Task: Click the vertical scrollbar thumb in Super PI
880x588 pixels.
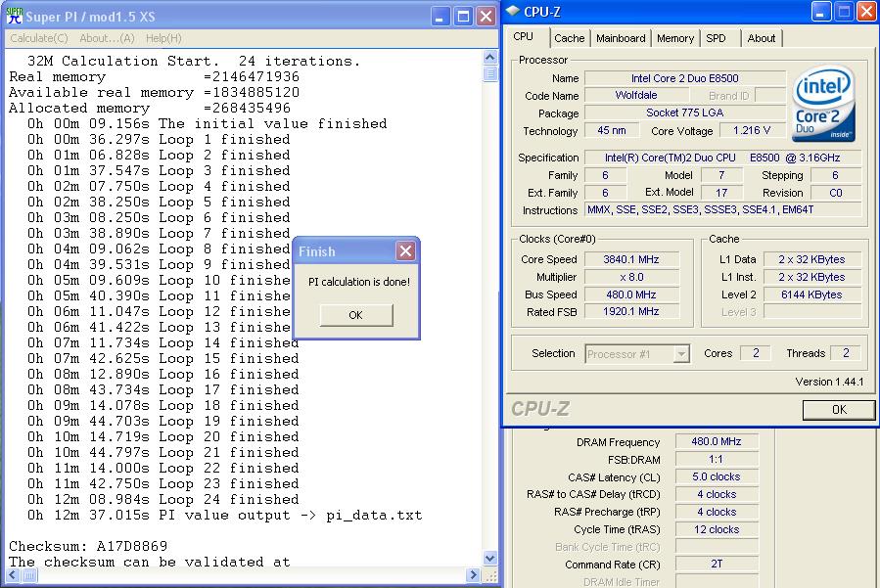Action: tap(490, 73)
